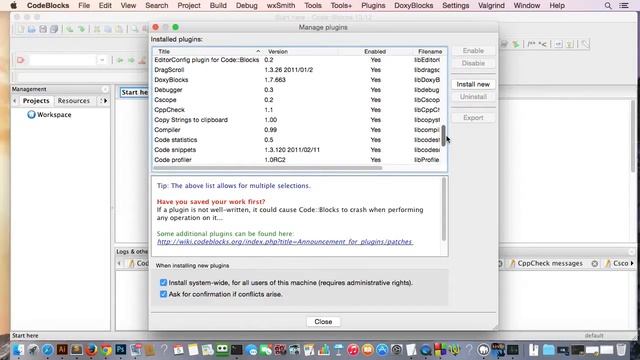640x360 pixels.
Task: Show more Management tabs with right arrow
Action: click(105, 101)
